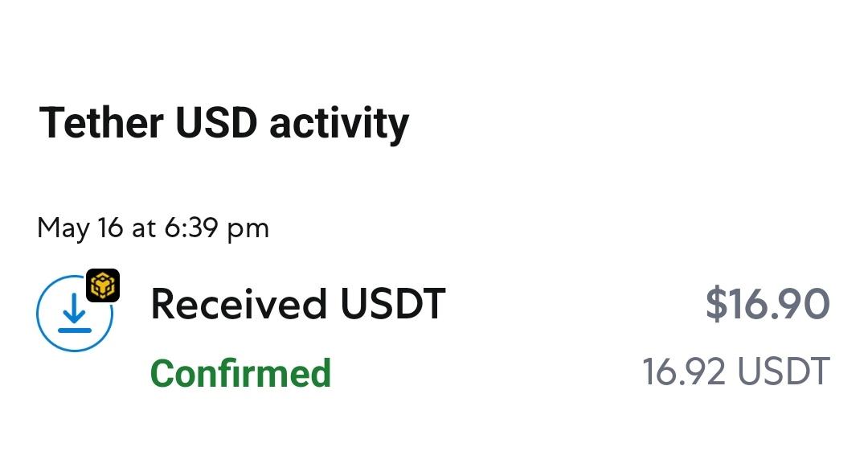Tap the gray USDT unit beside 16.92
Image resolution: width=868 pixels, height=472 pixels.
tap(784, 371)
